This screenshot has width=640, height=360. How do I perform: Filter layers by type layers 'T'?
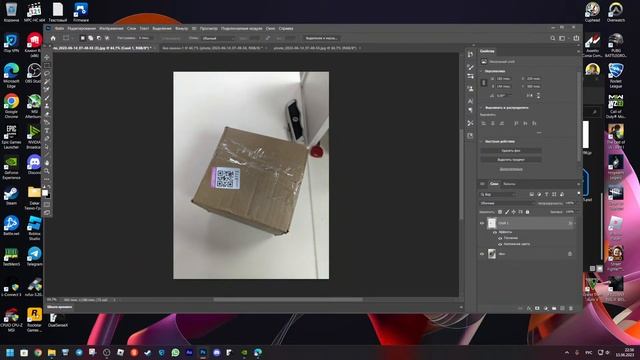[547, 194]
